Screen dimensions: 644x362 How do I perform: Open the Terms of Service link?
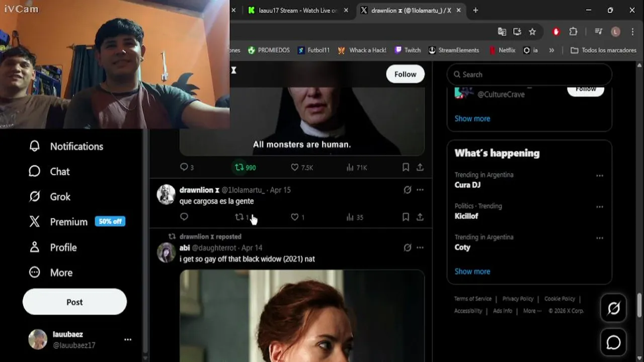click(473, 299)
